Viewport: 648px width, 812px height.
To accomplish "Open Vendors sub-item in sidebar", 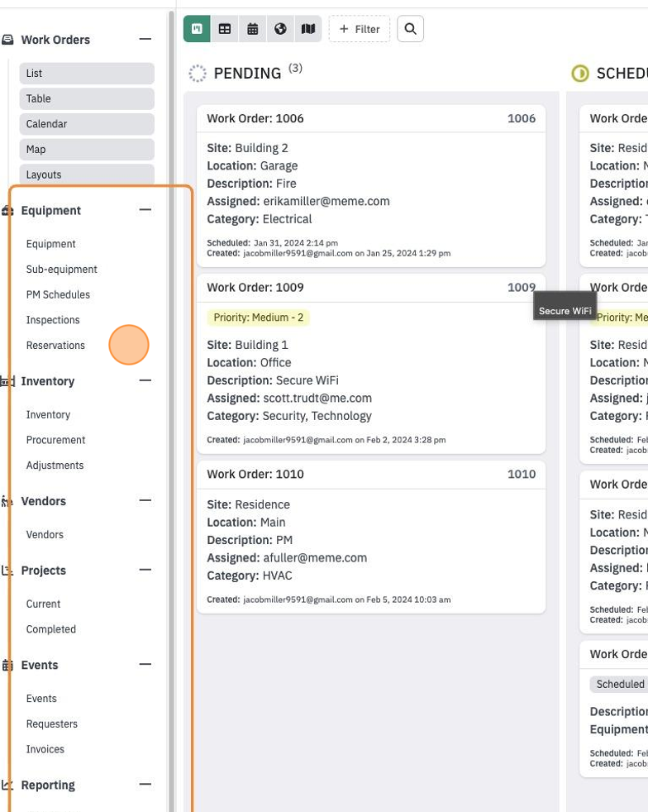I will [45, 535].
